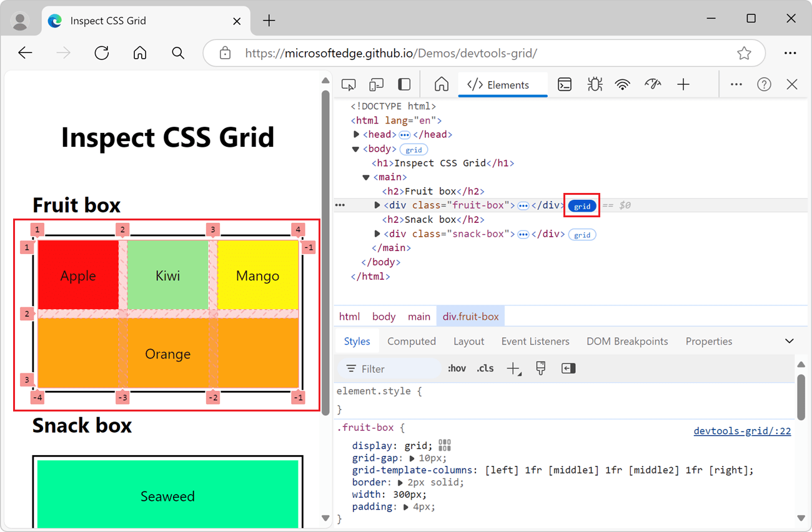Screen dimensions: 812x532
Task: Open the devtools-grid/:22 source link
Action: pos(742,430)
